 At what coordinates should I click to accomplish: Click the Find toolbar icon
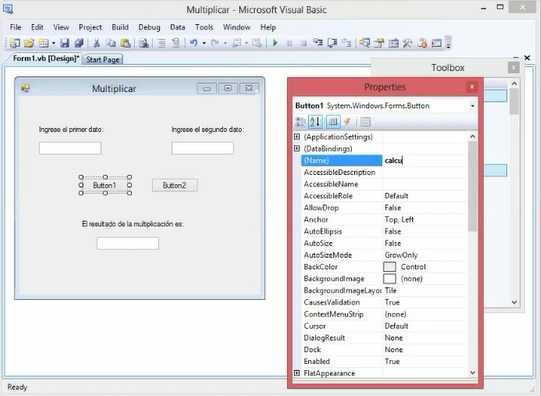point(144,43)
